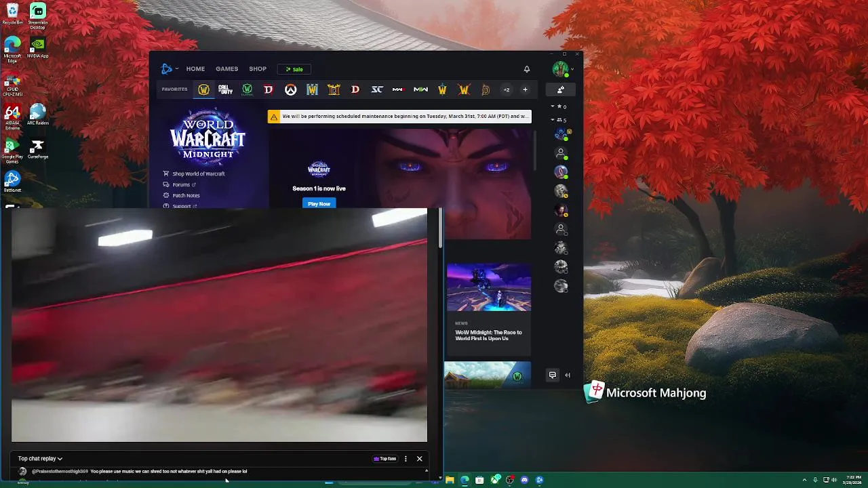868x488 pixels.
Task: Open Recycle Bin on the desktop
Action: tap(12, 14)
